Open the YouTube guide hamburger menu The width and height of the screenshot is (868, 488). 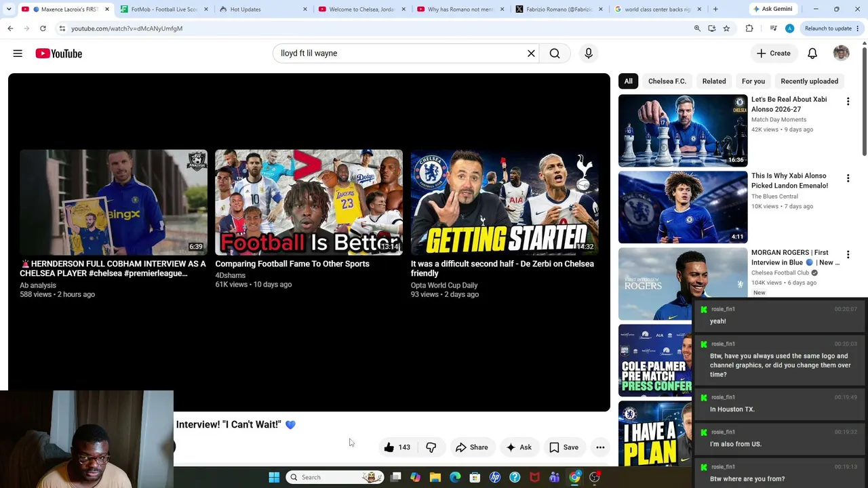point(18,54)
